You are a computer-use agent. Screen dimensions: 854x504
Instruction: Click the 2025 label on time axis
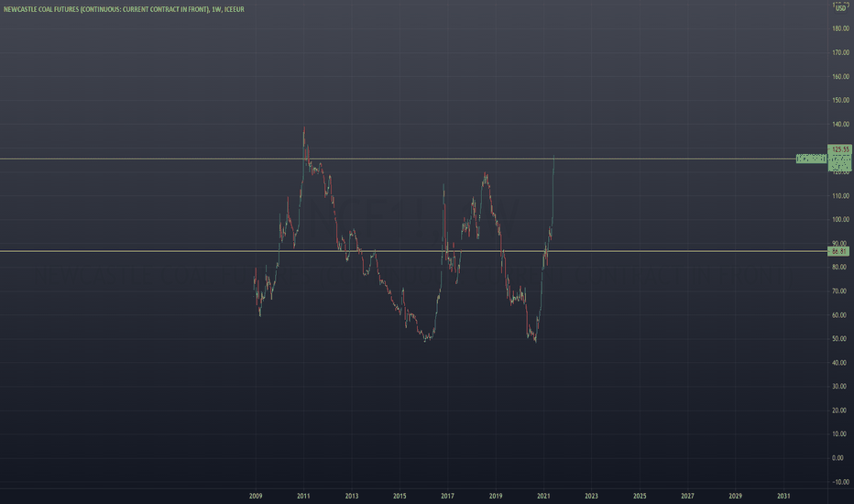coord(640,496)
